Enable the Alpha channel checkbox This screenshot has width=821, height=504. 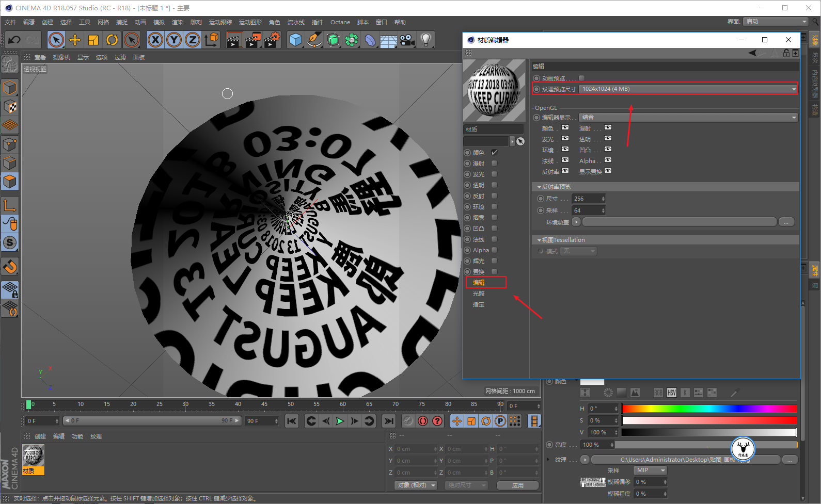(494, 250)
